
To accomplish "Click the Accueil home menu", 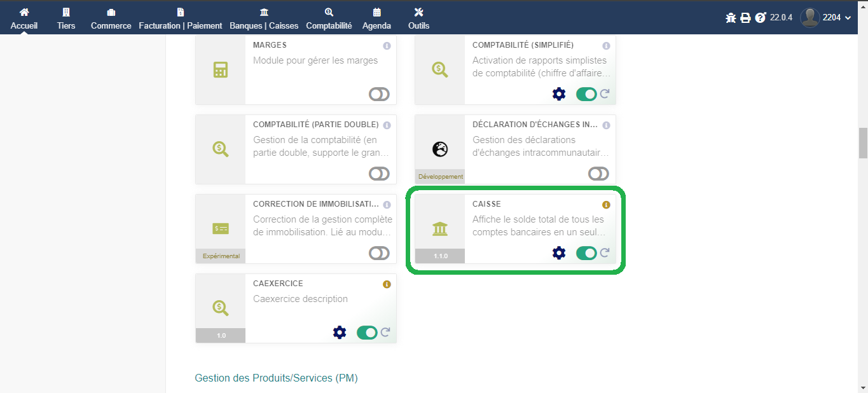I will (24, 18).
